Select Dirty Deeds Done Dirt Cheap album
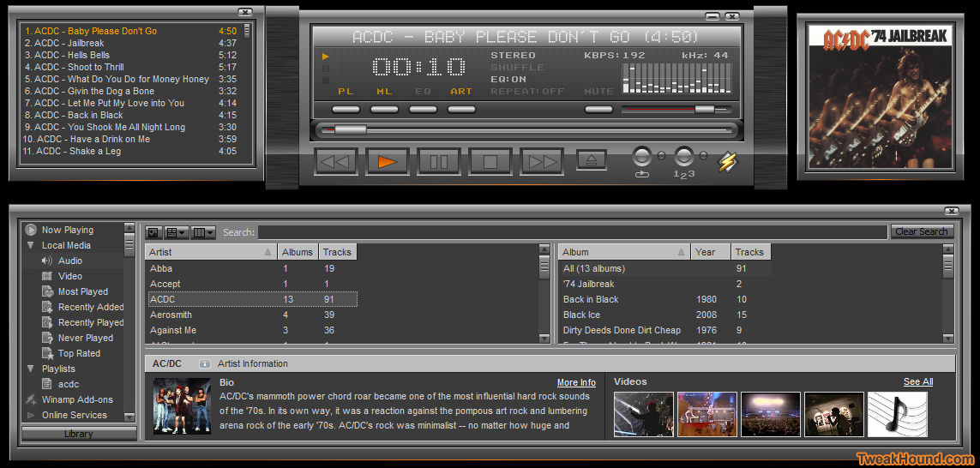 coord(665,330)
